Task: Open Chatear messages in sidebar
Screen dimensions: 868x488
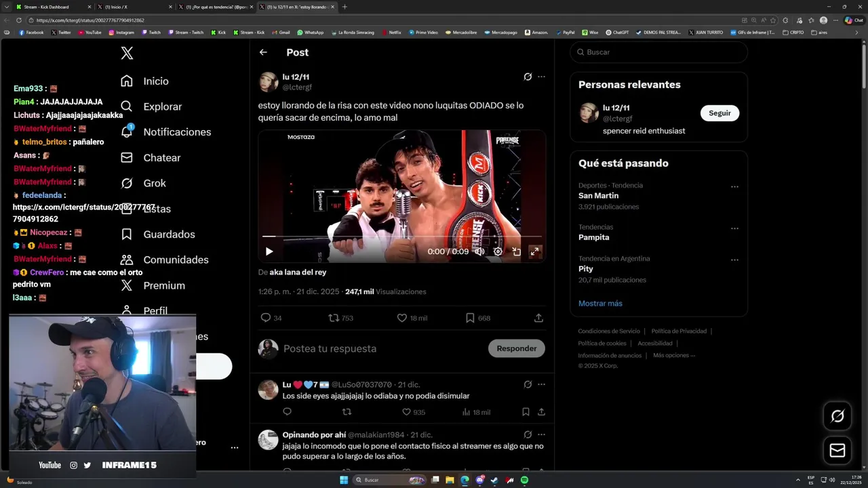Action: [151, 158]
